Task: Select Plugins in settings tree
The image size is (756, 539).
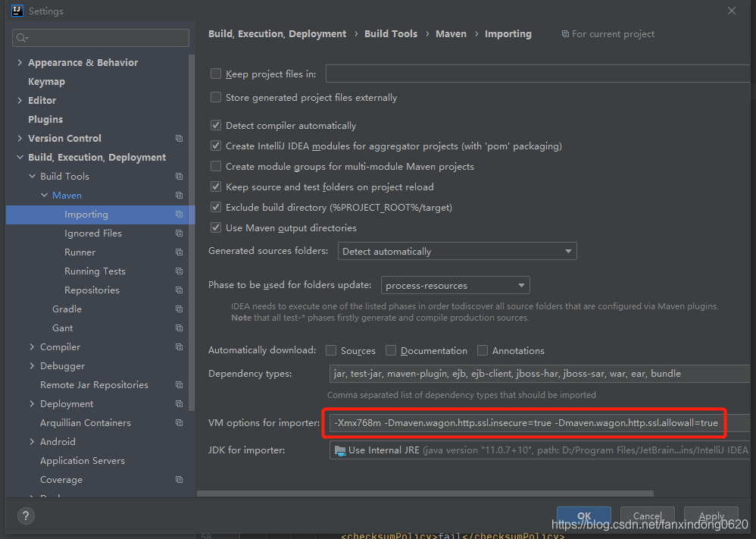Action: coord(45,120)
